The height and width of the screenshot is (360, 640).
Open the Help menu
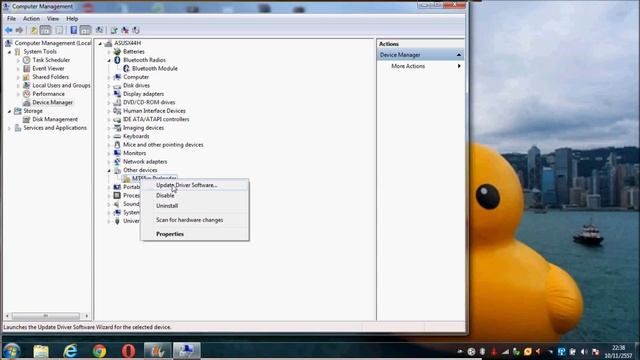coord(72,19)
